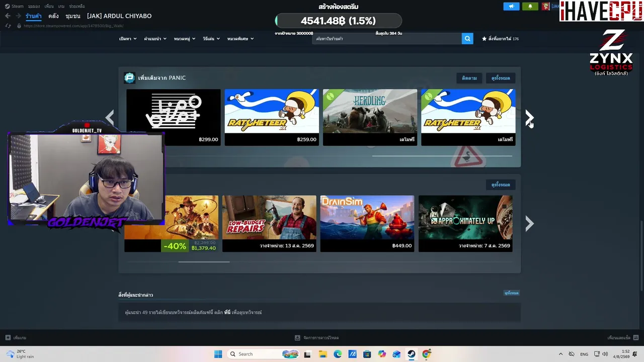644x362 pixels.
Task: Expand the หมวดพิเศษ store dropdown
Action: [x=240, y=39]
